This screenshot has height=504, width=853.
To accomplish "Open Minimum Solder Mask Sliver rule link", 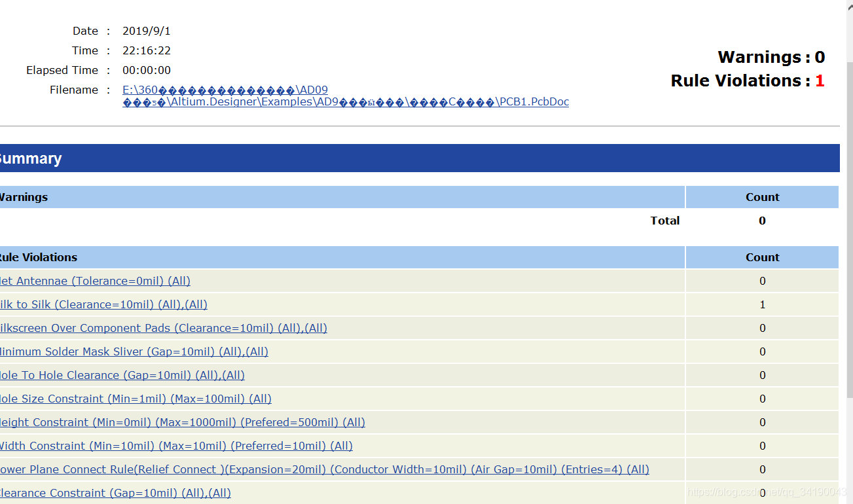I will pos(134,351).
